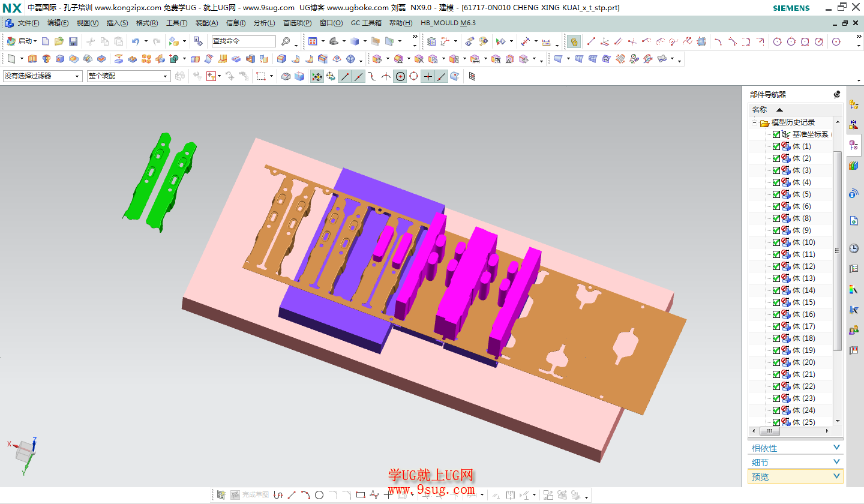Open the 装配(A) menu
Screen dimensions: 864x504
tap(206, 23)
